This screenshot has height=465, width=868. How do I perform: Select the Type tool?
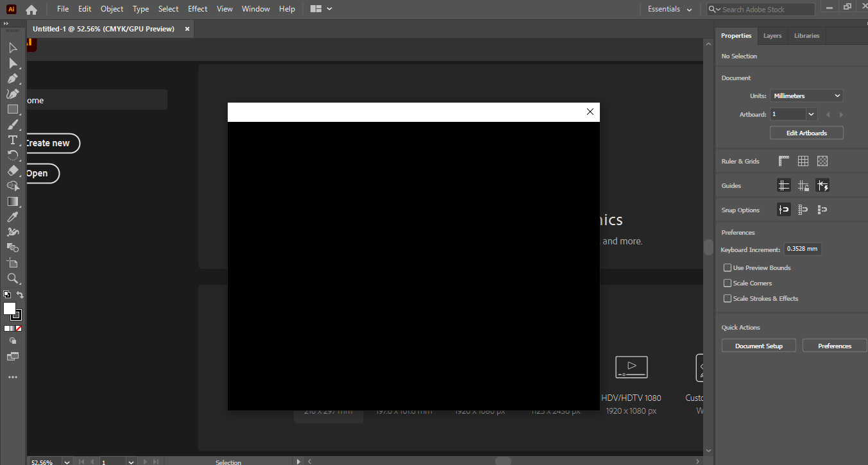click(x=13, y=140)
